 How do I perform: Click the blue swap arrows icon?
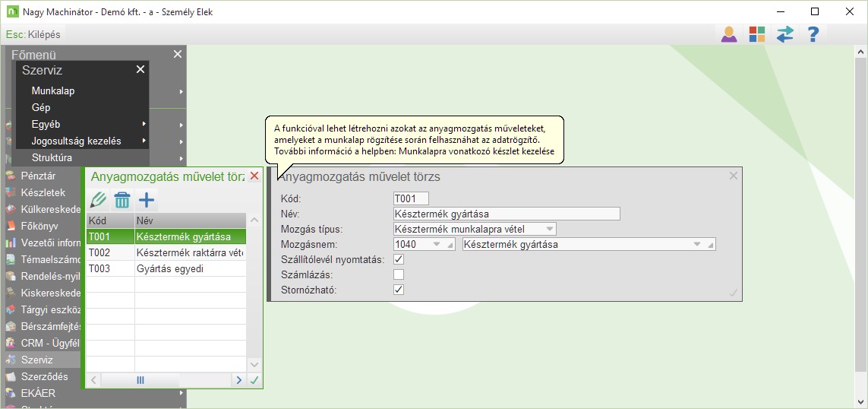tap(784, 34)
